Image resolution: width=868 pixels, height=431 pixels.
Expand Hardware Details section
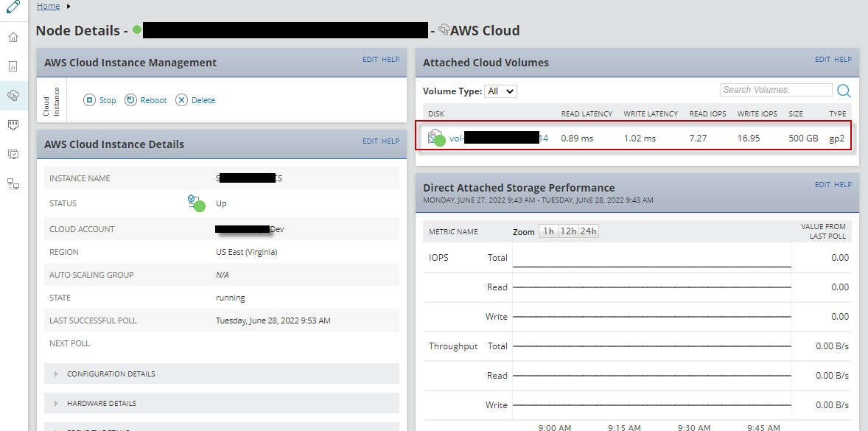pyautogui.click(x=56, y=403)
